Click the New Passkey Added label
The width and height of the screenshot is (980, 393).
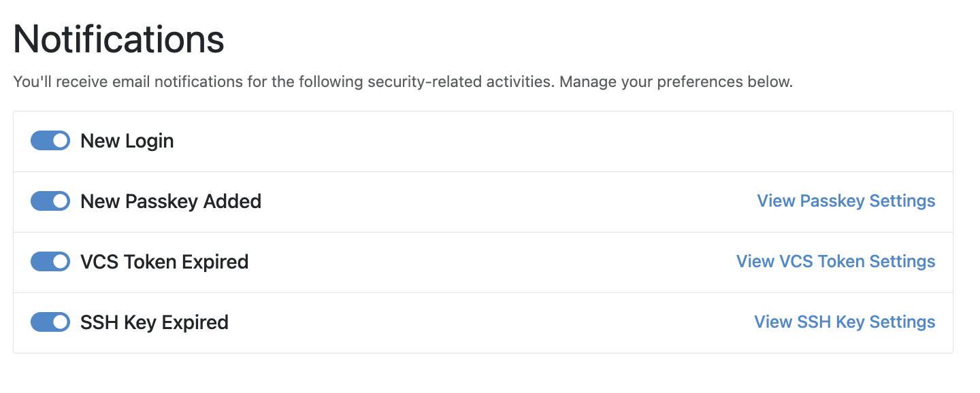click(170, 201)
